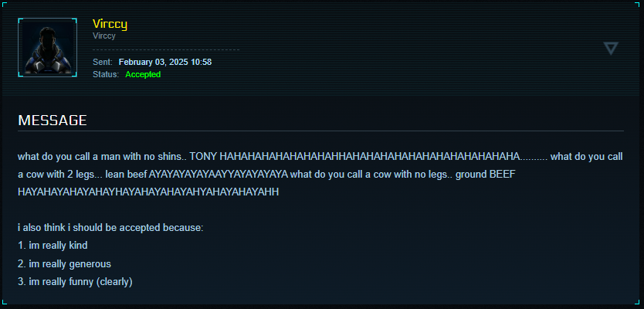Viewport: 644px width, 309px height.
Task: Open Virccy's avatar picture
Action: pyautogui.click(x=48, y=48)
